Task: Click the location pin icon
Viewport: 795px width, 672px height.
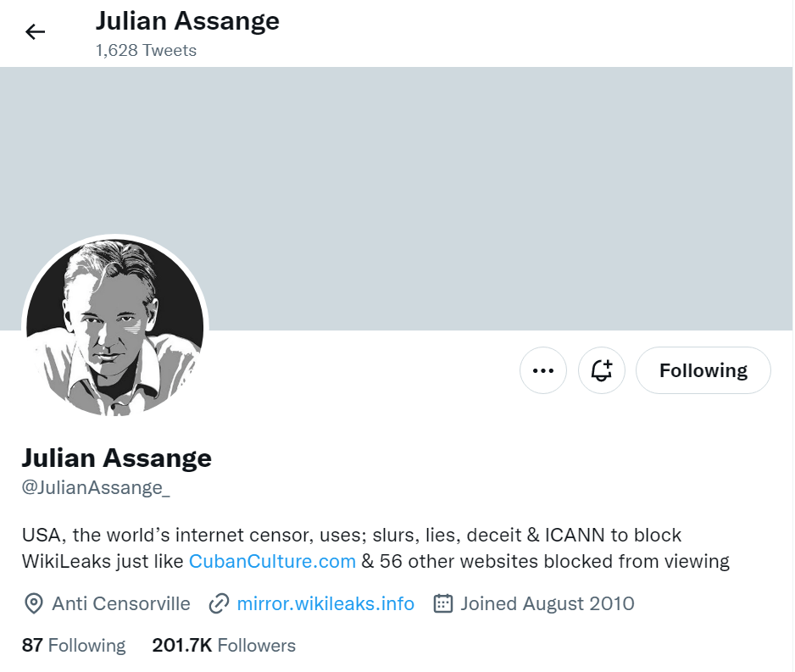Action: tap(33, 604)
